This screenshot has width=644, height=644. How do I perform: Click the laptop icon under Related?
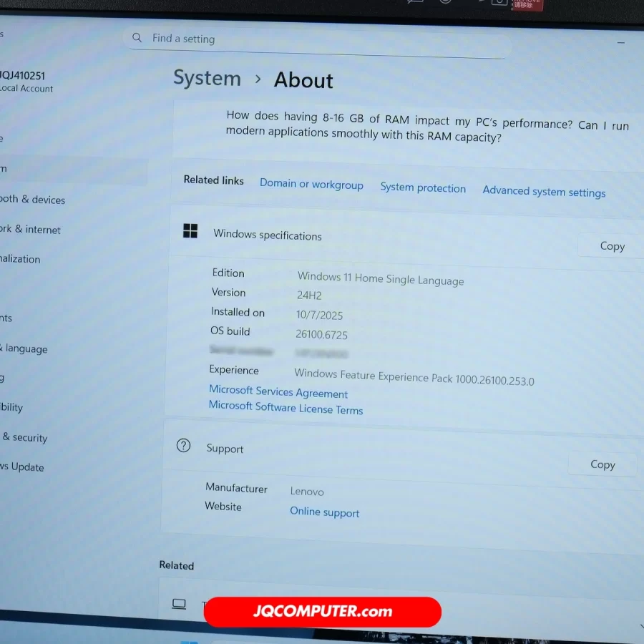point(179,604)
